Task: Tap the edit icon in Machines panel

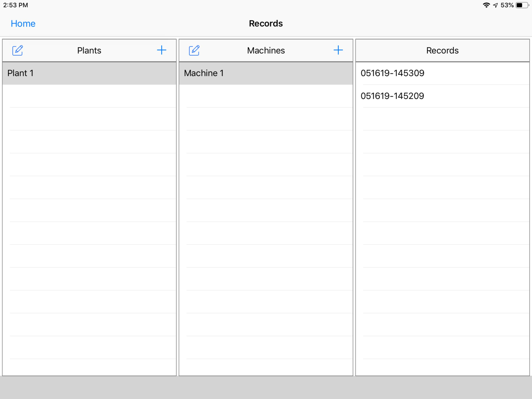Action: [194, 50]
